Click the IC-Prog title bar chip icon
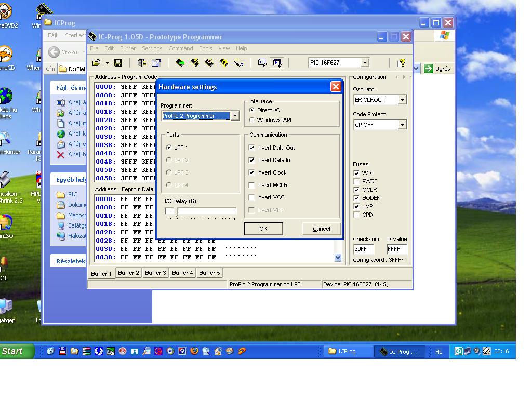Viewport: 532px width, 399px height. 92,37
